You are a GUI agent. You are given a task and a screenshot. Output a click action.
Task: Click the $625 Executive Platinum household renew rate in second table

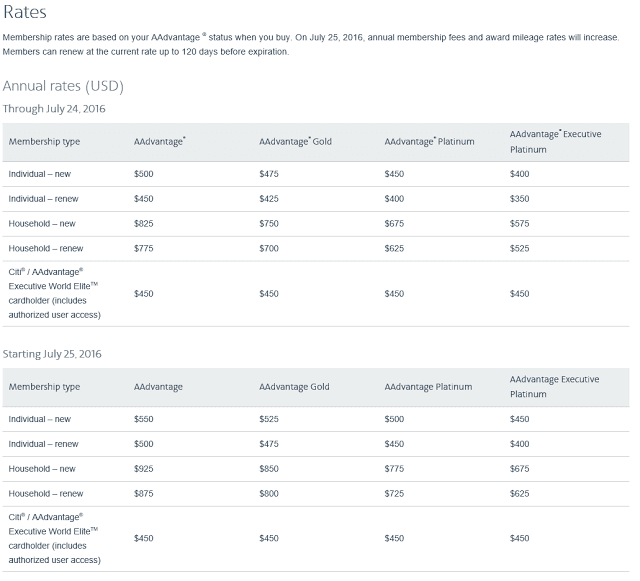(x=519, y=493)
